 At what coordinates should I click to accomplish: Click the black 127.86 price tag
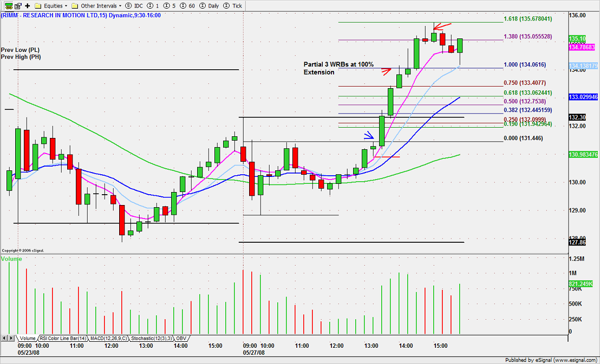pyautogui.click(x=577, y=243)
